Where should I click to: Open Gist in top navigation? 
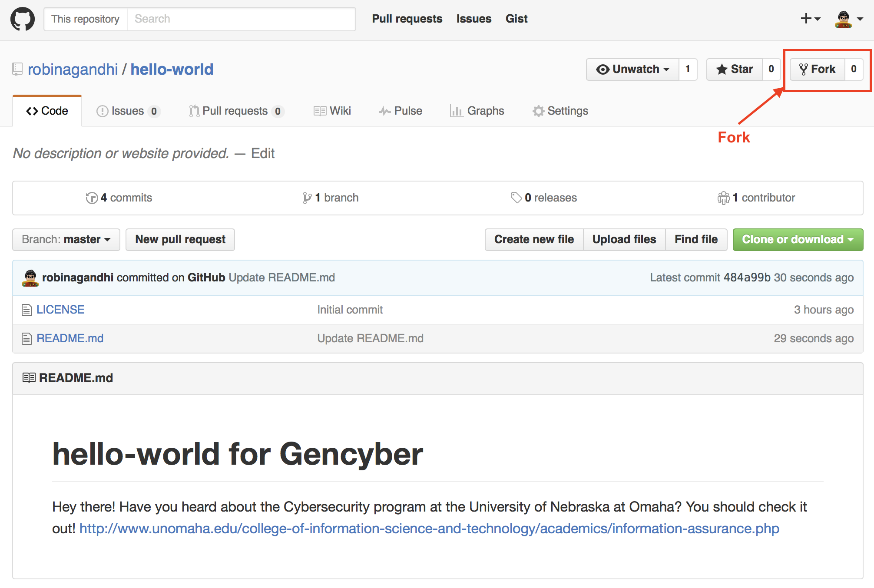click(516, 19)
